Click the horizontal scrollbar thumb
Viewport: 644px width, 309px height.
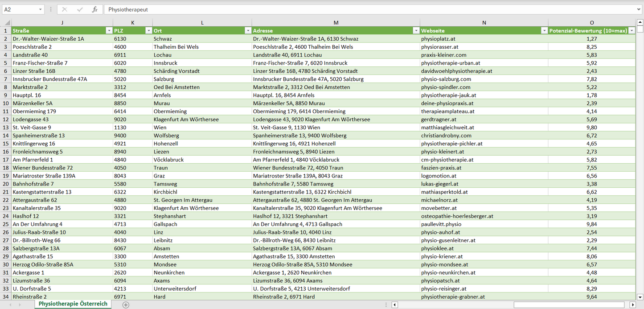[570, 305]
